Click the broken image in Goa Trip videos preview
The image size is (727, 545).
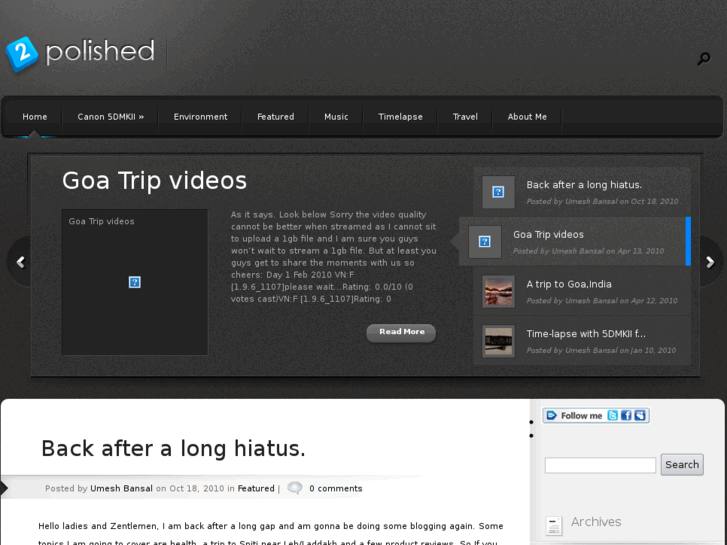134,282
